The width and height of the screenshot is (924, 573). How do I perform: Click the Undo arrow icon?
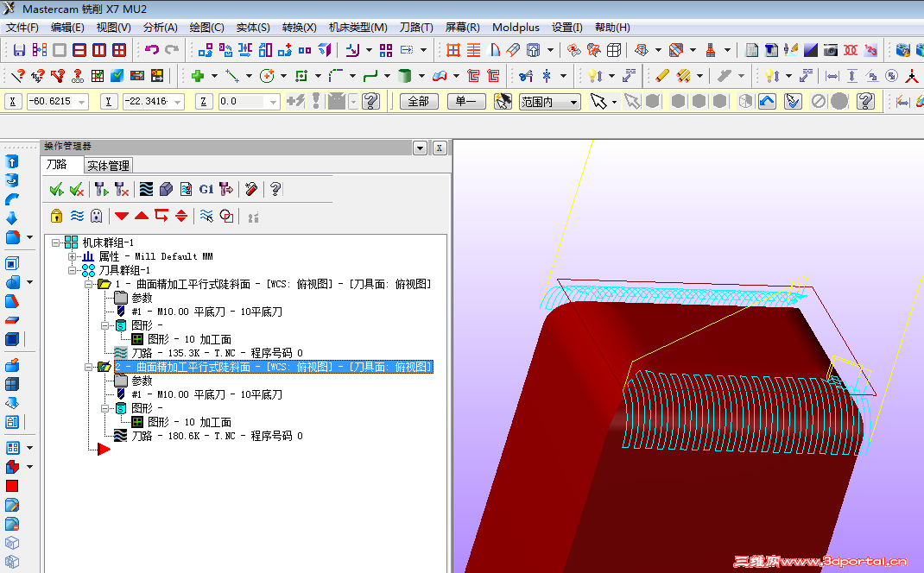[151, 50]
